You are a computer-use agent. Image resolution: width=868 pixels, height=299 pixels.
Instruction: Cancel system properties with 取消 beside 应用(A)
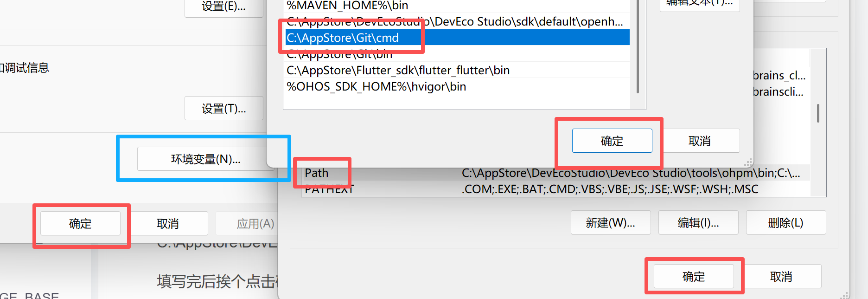point(168,223)
